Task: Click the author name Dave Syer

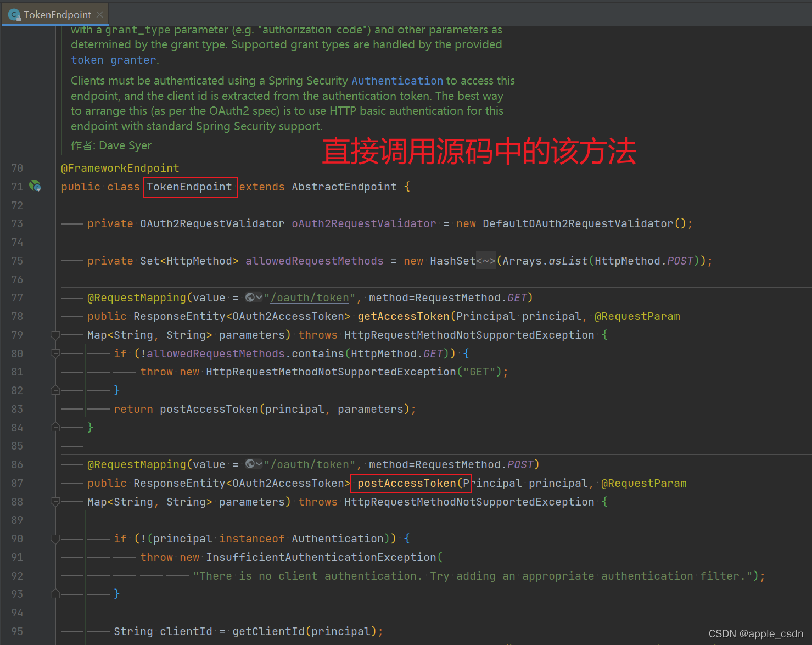Action: coord(125,145)
